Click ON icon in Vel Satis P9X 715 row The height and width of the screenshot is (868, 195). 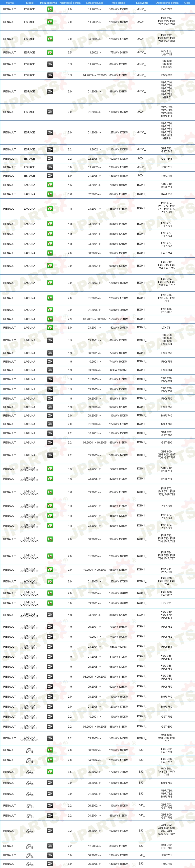[50, 864]
